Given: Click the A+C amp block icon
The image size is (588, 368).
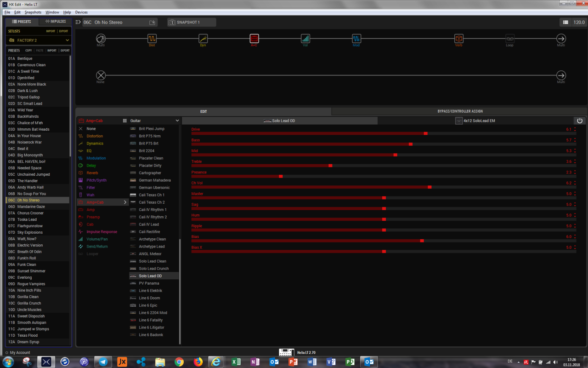Looking at the screenshot, I should 254,39.
